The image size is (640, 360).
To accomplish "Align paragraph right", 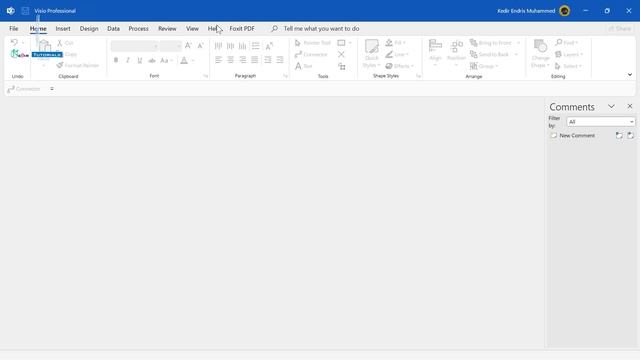I will click(x=242, y=60).
